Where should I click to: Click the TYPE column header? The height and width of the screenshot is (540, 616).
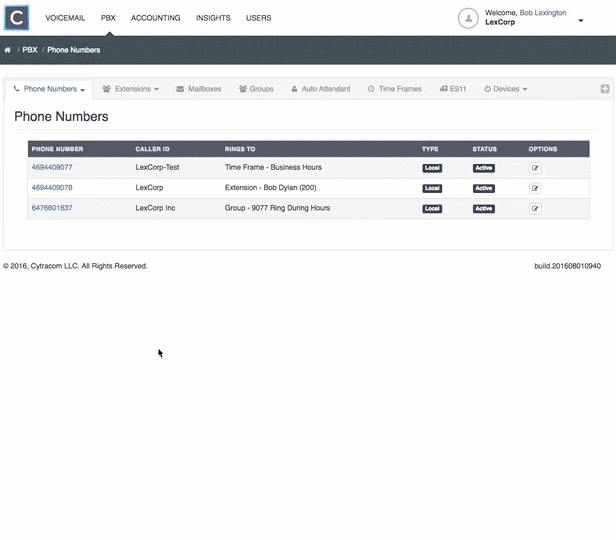point(430,149)
